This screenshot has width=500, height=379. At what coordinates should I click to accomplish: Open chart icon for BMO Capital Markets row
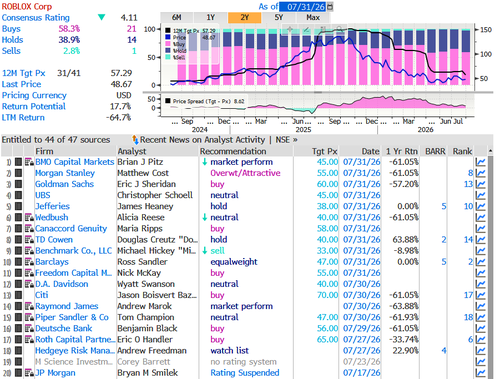(x=480, y=162)
